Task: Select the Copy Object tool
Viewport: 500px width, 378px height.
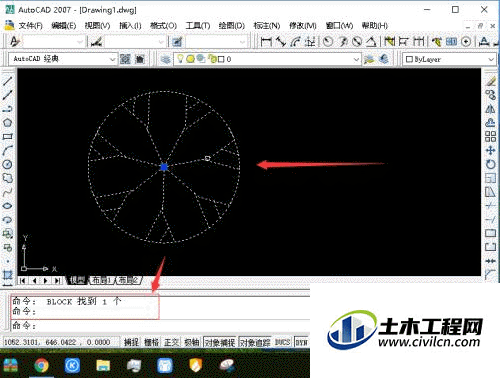Action: click(490, 95)
